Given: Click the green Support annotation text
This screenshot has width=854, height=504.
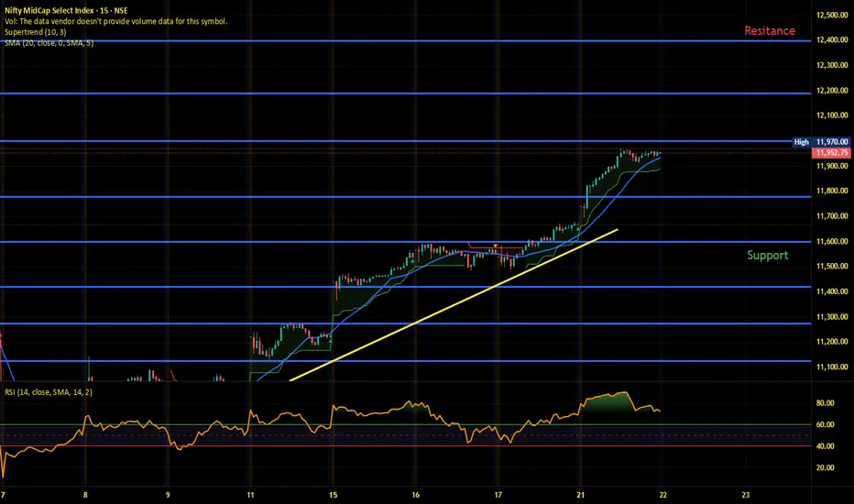Looking at the screenshot, I should click(x=767, y=255).
